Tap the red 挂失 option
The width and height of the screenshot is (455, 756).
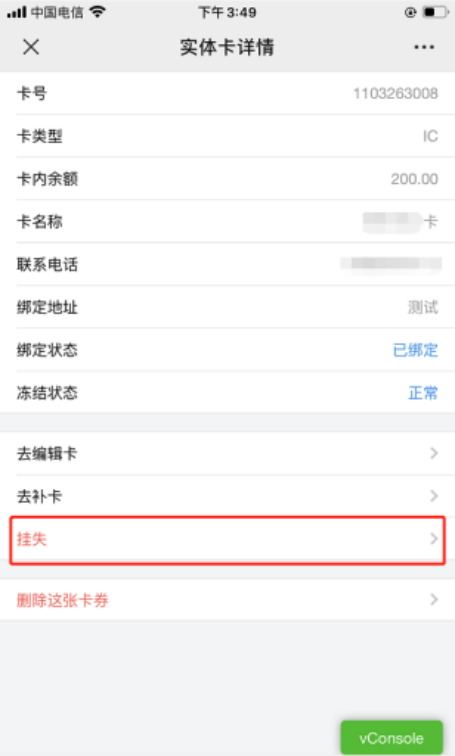[x=228, y=539]
